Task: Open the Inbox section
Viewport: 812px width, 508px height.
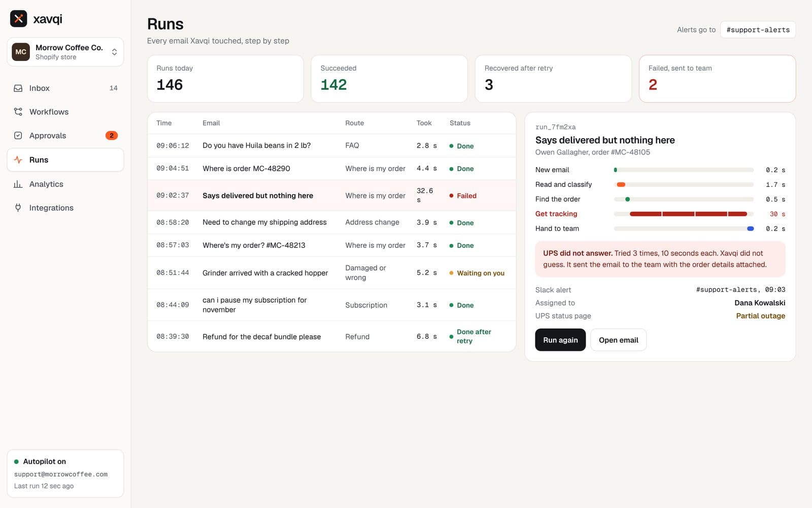Action: tap(65, 88)
